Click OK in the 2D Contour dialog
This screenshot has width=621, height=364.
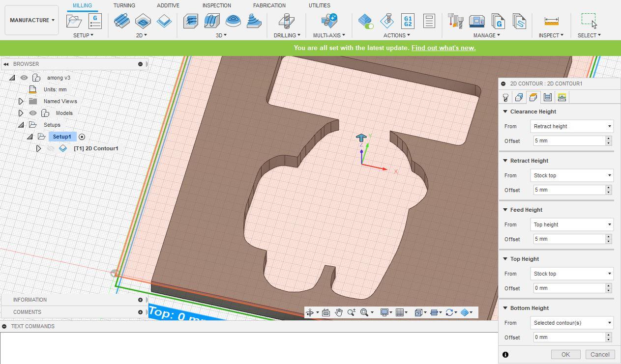click(x=565, y=355)
